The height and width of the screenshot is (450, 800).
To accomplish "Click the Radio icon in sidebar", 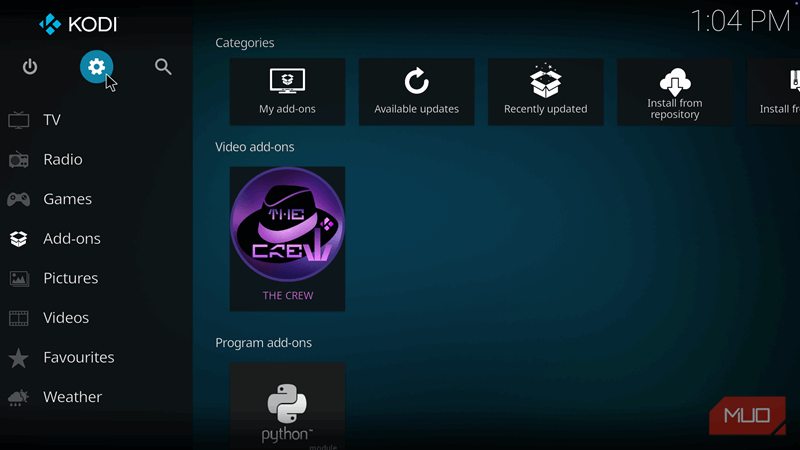I will click(x=18, y=160).
